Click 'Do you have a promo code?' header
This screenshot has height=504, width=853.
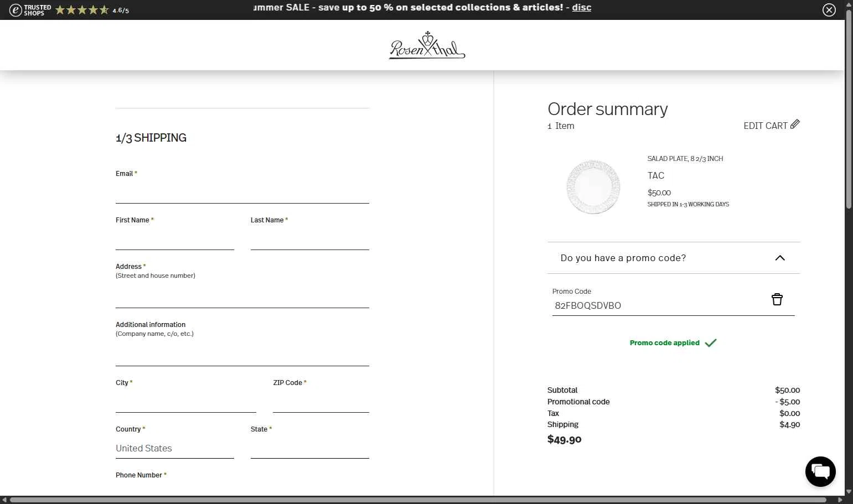click(674, 258)
